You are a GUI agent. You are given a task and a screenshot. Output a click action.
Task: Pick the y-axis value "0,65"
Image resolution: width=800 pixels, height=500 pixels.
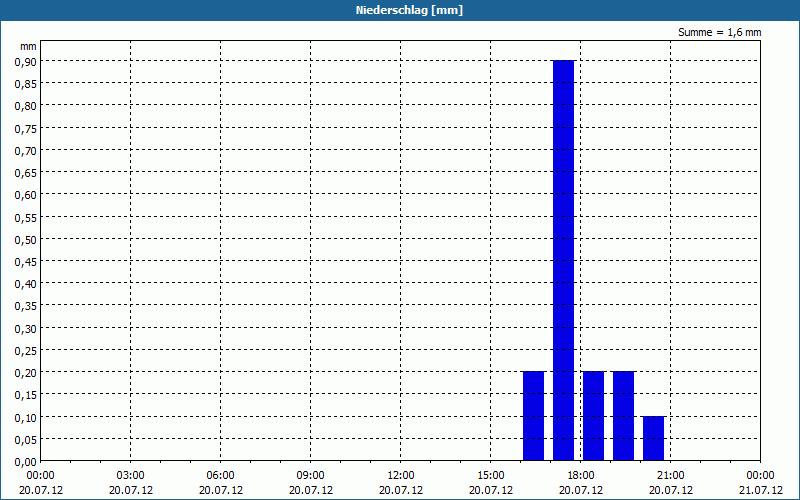26,172
